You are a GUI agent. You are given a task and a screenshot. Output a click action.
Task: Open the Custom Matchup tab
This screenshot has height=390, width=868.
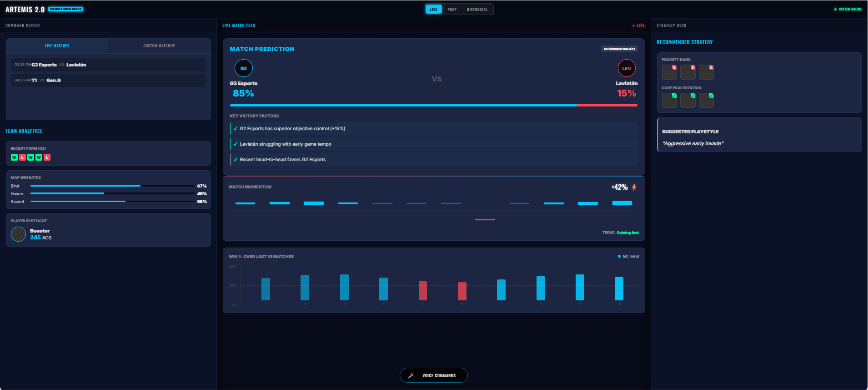(x=159, y=46)
